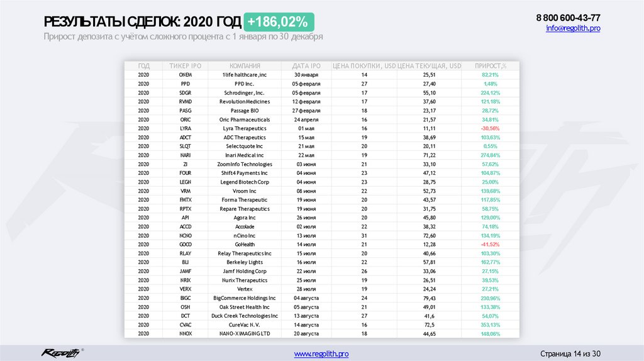Open the www.regolith.pro footer link
The image size is (644, 361).
pyautogui.click(x=321, y=353)
